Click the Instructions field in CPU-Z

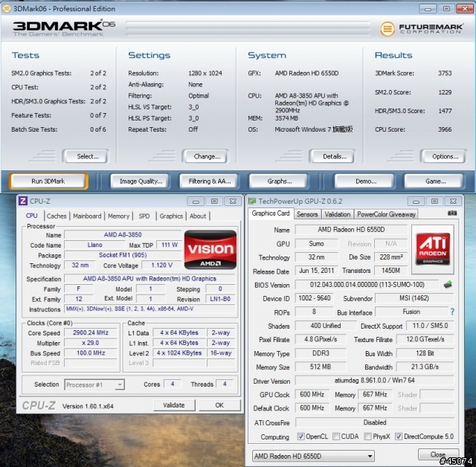coord(149,309)
